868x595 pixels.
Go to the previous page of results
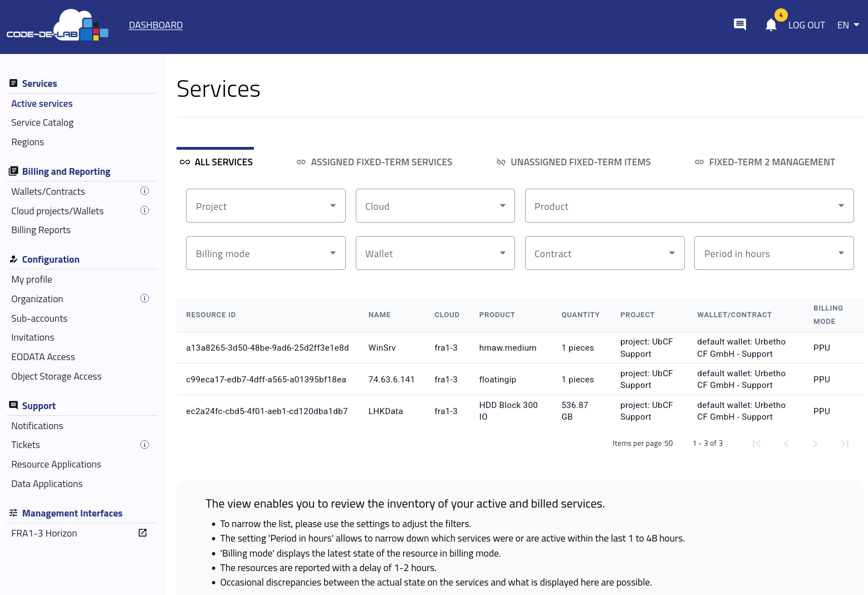pos(786,444)
